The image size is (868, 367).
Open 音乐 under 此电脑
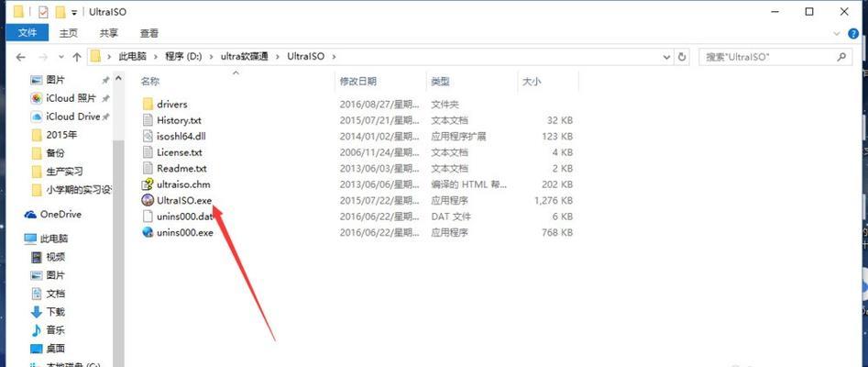55,330
